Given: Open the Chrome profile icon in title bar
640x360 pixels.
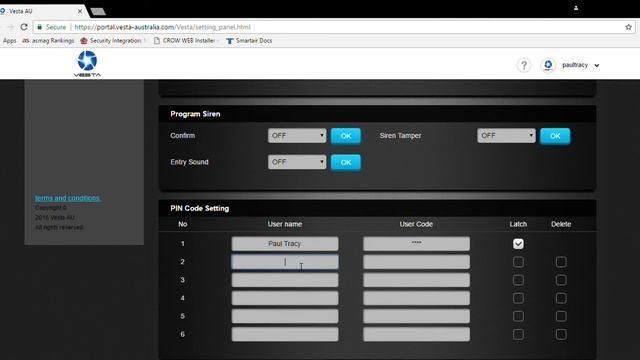Looking at the screenshot, I should 576,8.
